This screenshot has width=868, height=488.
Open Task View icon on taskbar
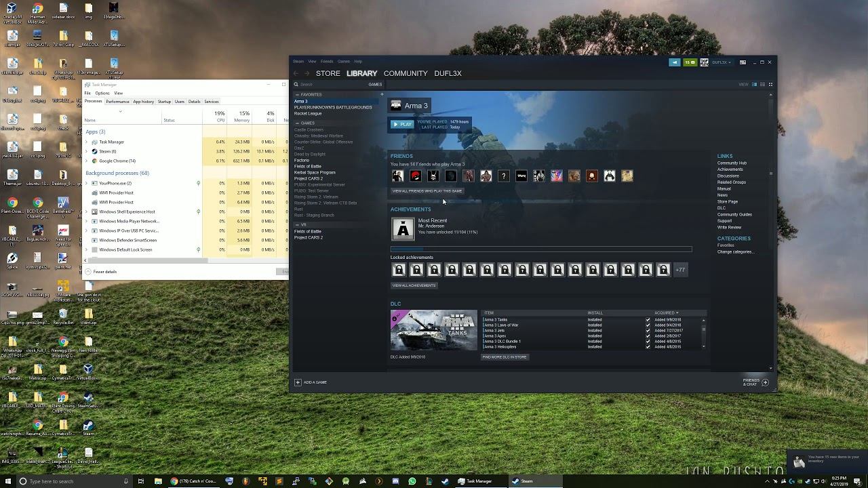click(x=141, y=481)
